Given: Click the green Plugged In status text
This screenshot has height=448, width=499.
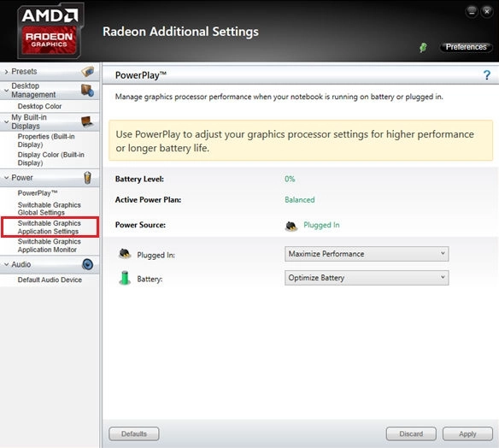Looking at the screenshot, I should tap(321, 225).
